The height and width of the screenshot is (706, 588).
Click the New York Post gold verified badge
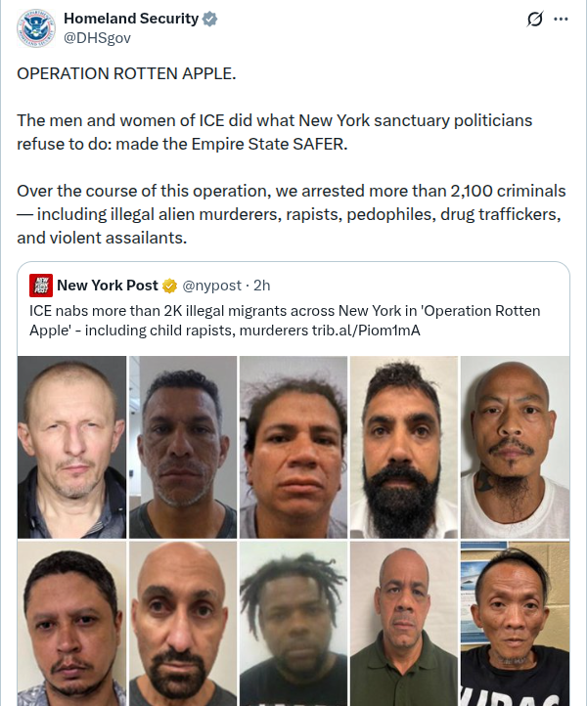point(170,286)
